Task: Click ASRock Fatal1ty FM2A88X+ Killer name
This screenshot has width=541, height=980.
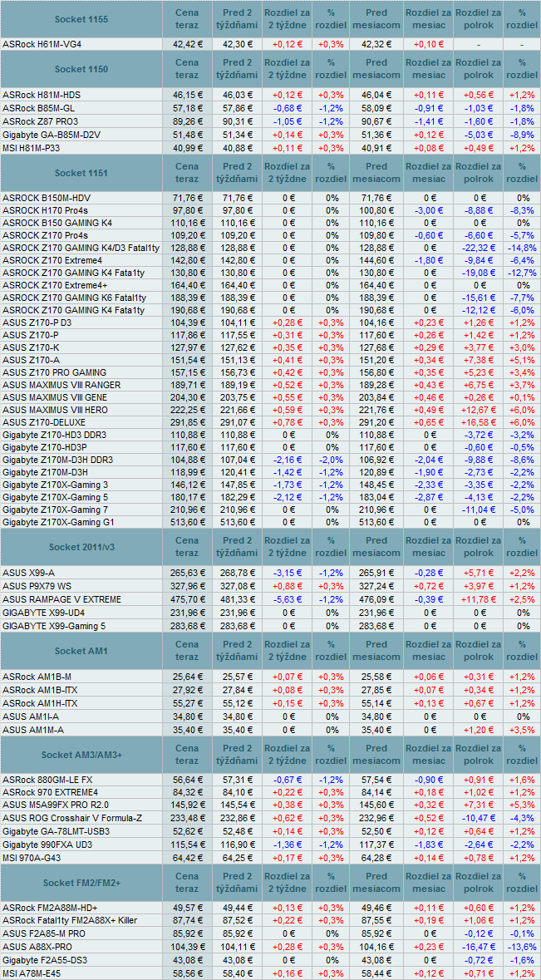Action: (x=69, y=920)
